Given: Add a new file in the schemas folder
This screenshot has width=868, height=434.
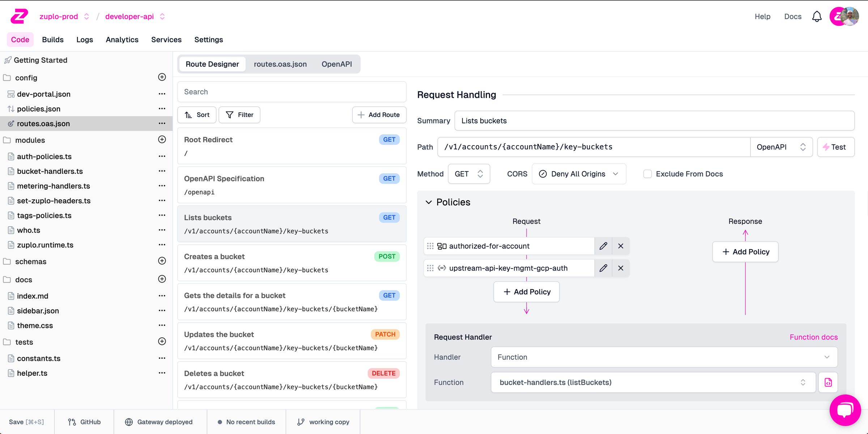Looking at the screenshot, I should tap(162, 261).
